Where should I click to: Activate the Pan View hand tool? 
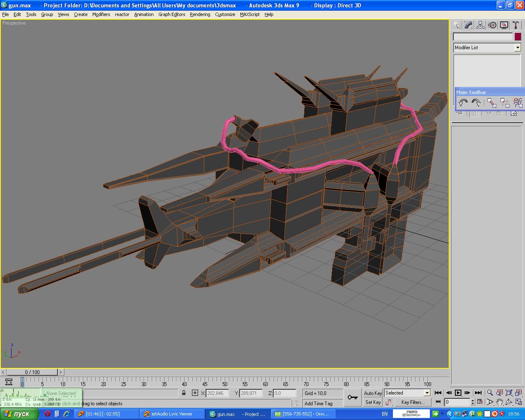pyautogui.click(x=499, y=402)
